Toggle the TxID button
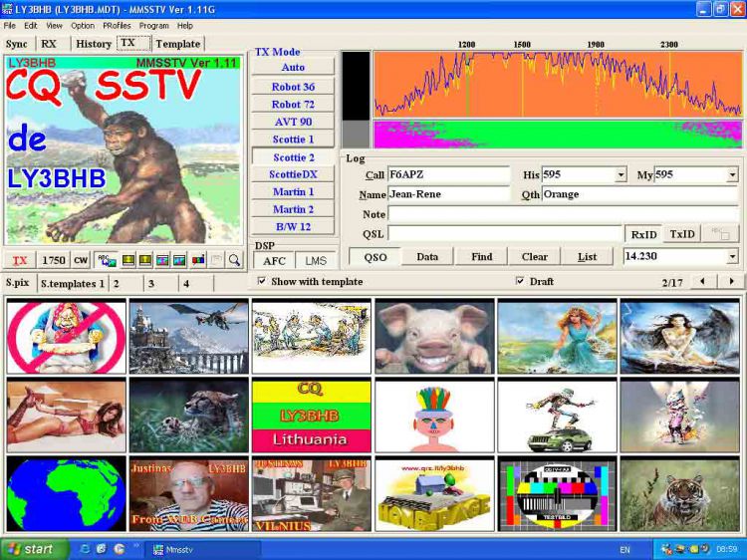The width and height of the screenshot is (747, 560). (682, 234)
